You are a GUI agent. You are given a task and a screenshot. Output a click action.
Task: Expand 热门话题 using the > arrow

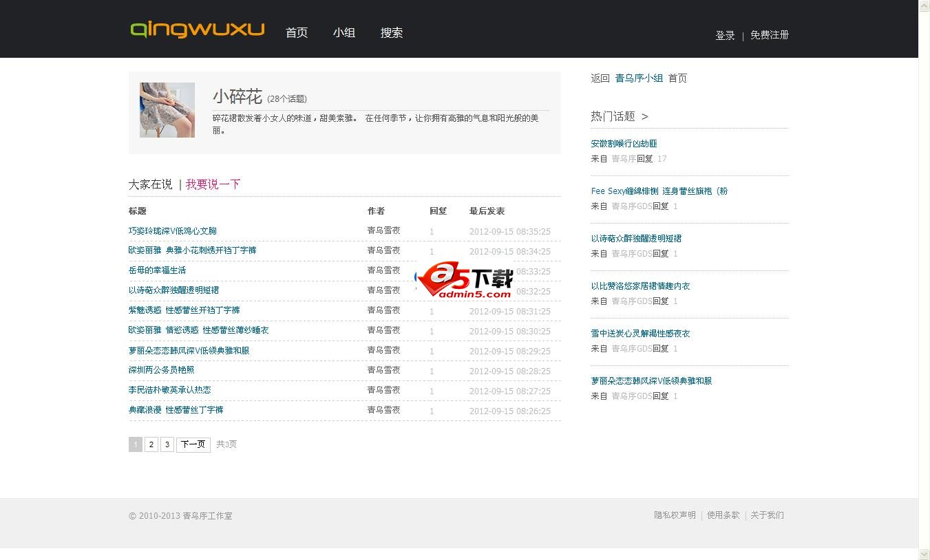[645, 117]
